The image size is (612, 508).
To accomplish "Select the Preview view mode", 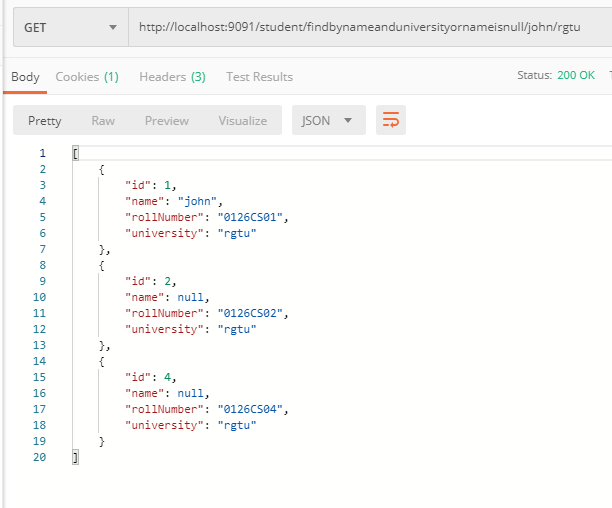I will [167, 121].
